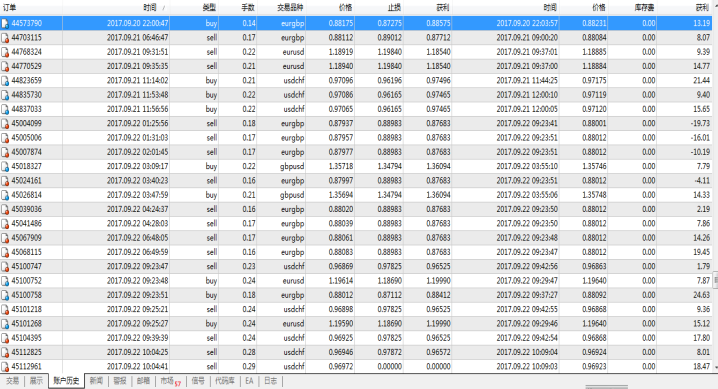Click open price 0.96972
The width and height of the screenshot is (718, 389).
point(341,367)
